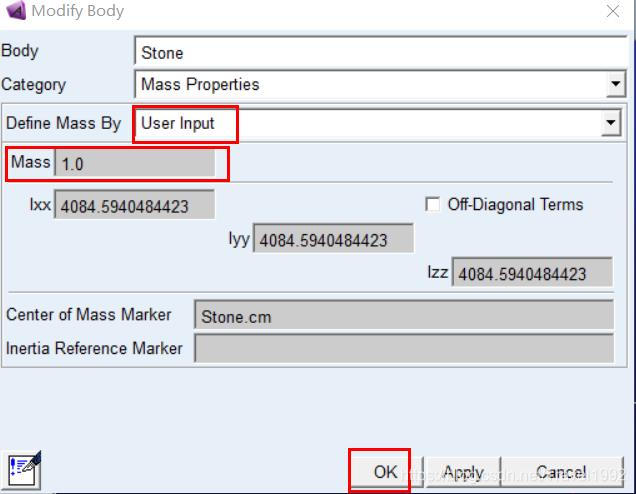
Task: Click the Inertia Reference Marker label
Action: (x=94, y=348)
